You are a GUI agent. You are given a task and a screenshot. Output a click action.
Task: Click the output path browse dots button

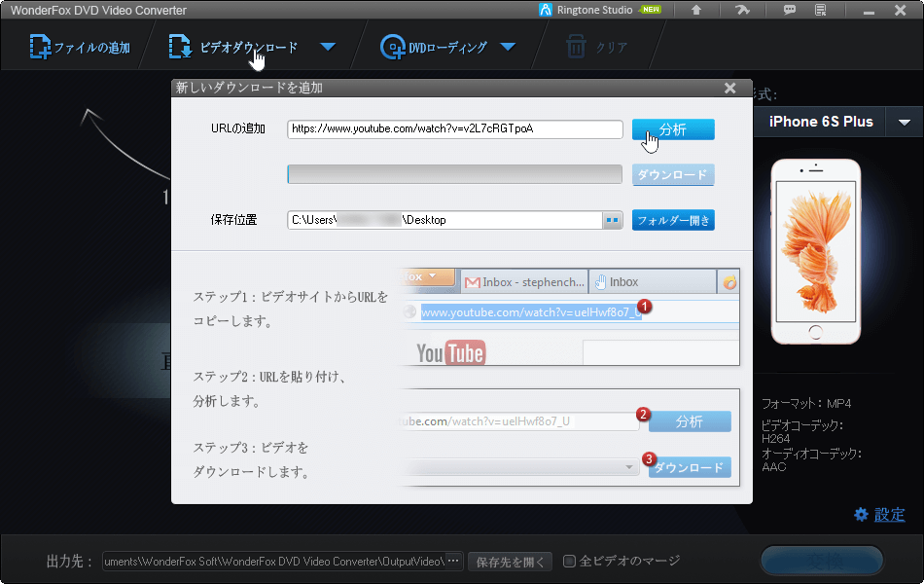coord(454,561)
